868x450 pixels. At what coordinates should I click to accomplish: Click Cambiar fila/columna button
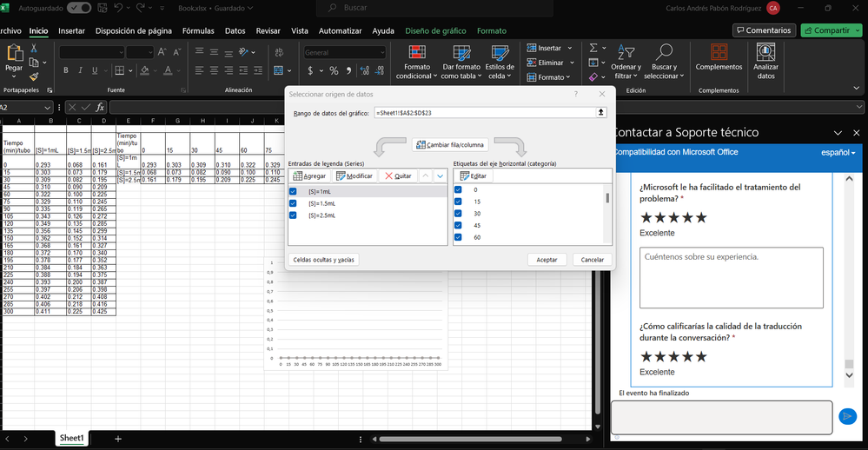click(x=450, y=145)
